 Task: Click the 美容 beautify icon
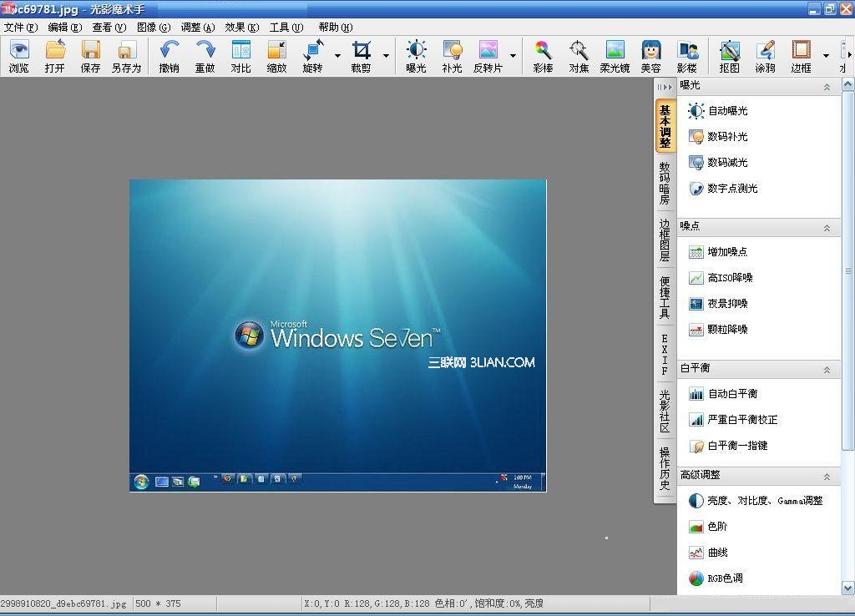tap(651, 56)
